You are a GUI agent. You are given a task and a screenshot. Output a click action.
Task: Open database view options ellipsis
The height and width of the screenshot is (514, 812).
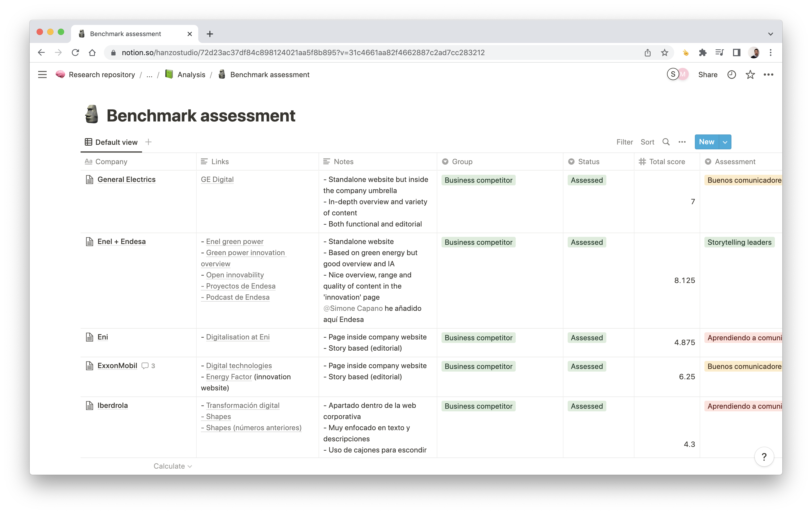point(682,142)
